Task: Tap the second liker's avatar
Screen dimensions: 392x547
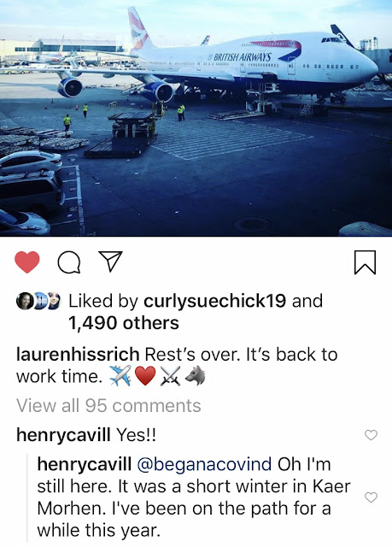Action: [x=40, y=302]
